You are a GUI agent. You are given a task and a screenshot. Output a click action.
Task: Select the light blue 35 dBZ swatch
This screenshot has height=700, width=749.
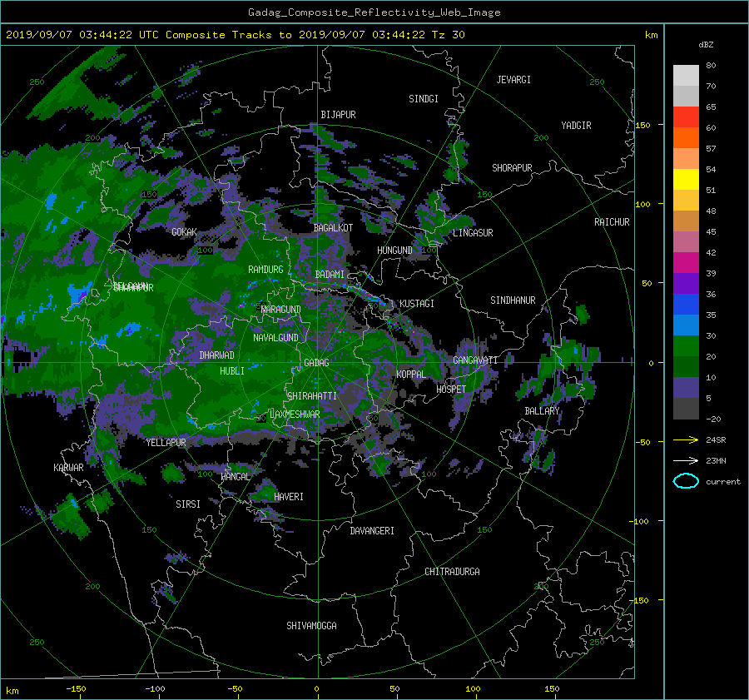tap(686, 325)
